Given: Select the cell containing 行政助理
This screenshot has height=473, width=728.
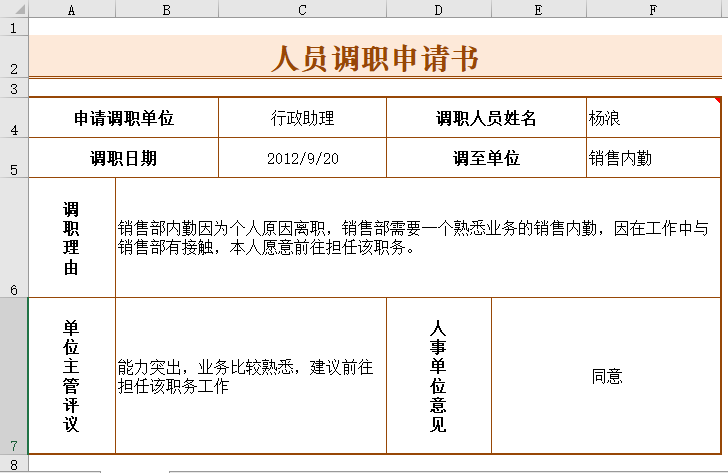Looking at the screenshot, I should [302, 118].
